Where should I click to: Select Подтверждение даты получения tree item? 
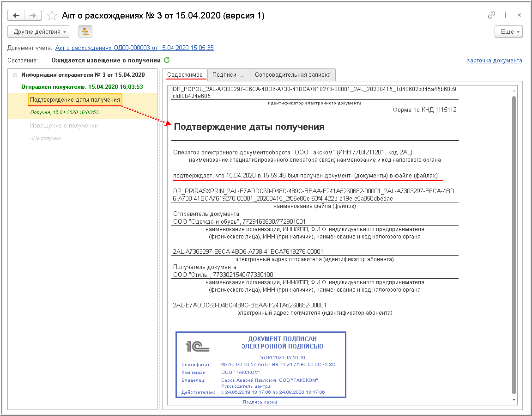(75, 99)
